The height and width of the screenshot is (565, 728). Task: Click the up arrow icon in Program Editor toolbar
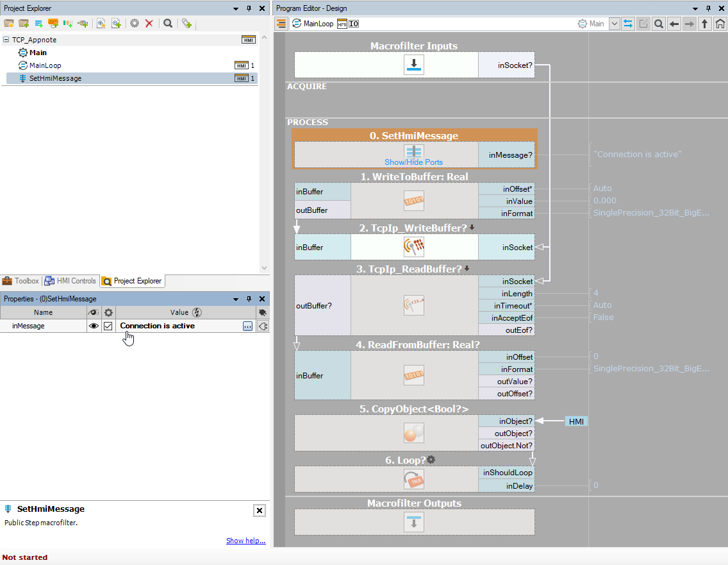click(x=705, y=24)
